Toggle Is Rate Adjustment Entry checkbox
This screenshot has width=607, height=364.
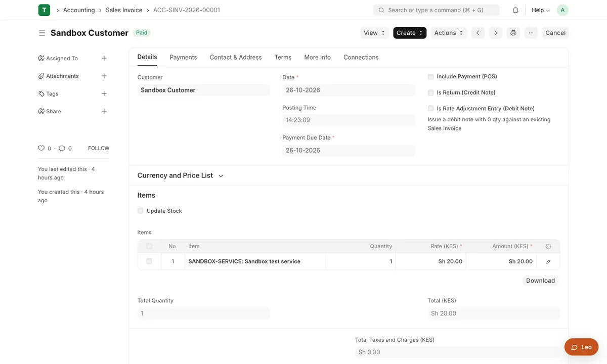tap(431, 108)
